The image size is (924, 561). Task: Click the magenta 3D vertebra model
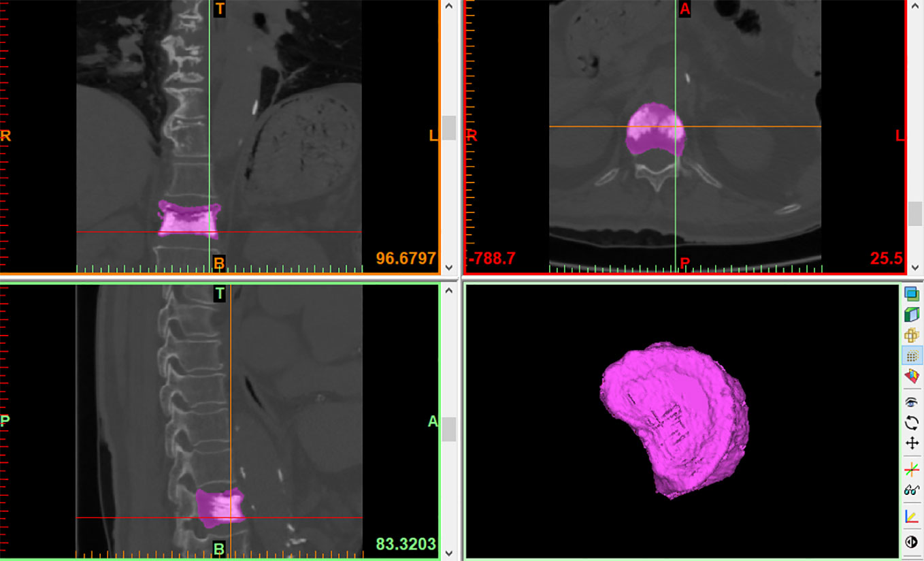(675, 419)
